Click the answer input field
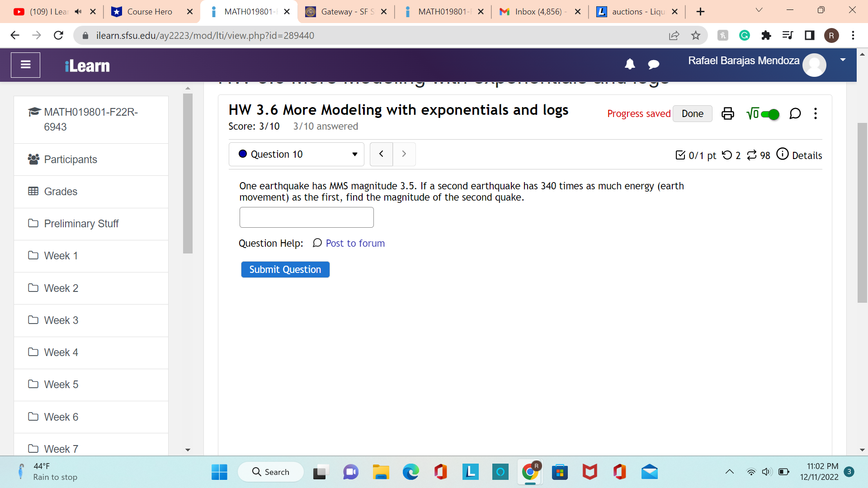Screen dimensions: 868x488 click(307, 217)
